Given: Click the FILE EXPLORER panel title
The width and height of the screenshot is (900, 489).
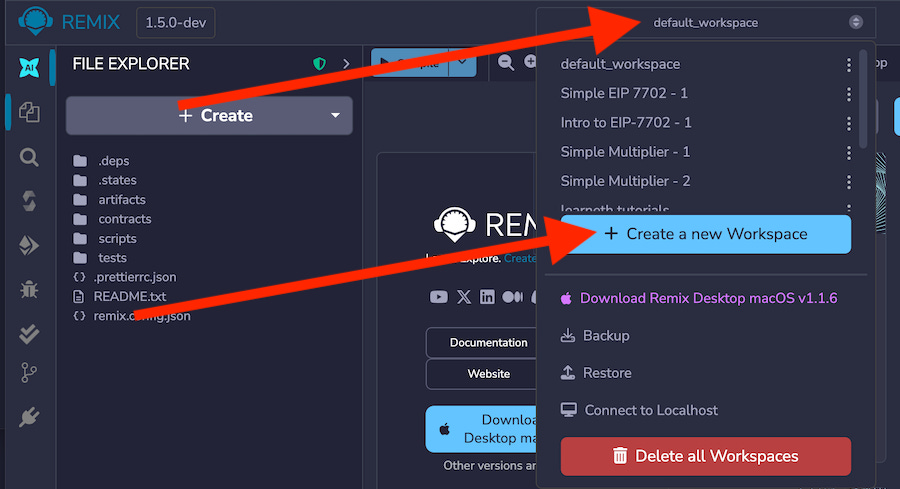Looking at the screenshot, I should (131, 64).
